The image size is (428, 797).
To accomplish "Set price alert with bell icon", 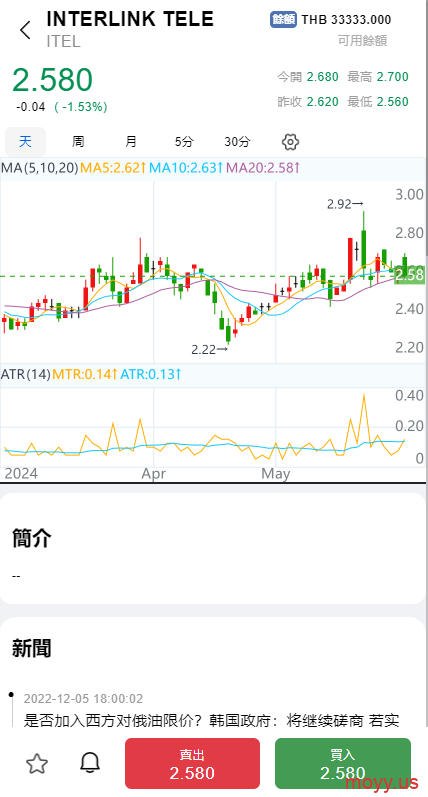I will pyautogui.click(x=90, y=762).
